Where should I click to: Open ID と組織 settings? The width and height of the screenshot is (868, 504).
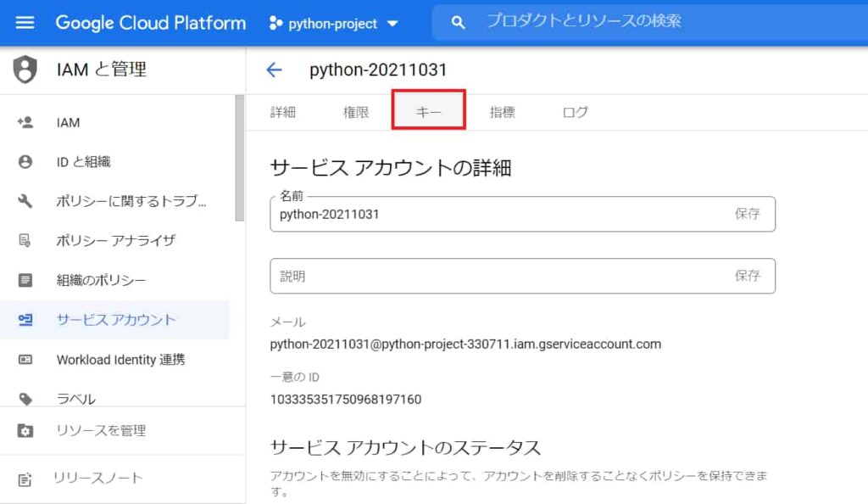(82, 162)
